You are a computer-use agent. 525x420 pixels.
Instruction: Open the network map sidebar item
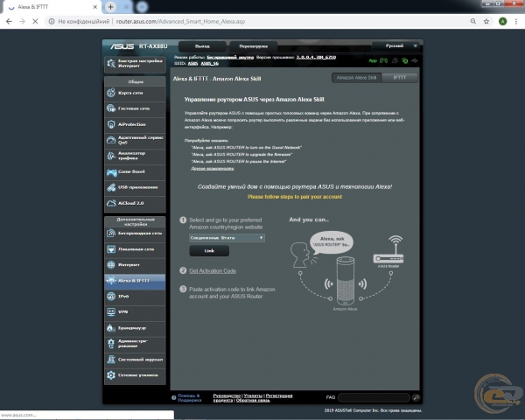135,93
